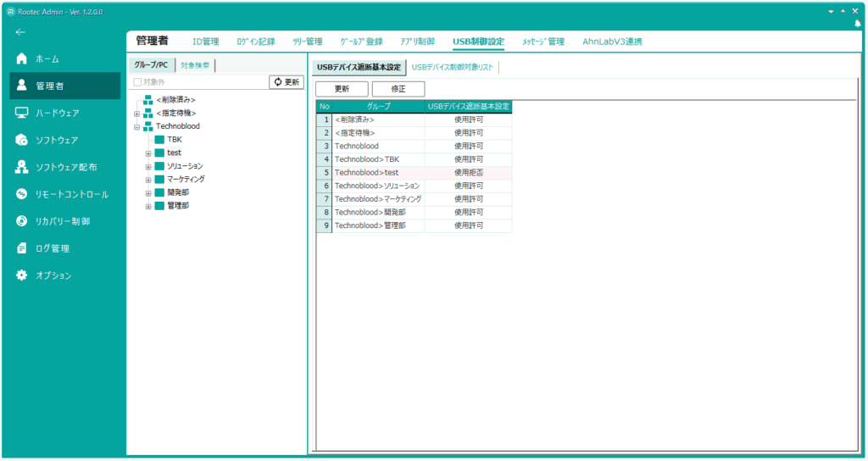This screenshot has height=461, width=868.
Task: Expand the test group tree node
Action: pos(148,153)
